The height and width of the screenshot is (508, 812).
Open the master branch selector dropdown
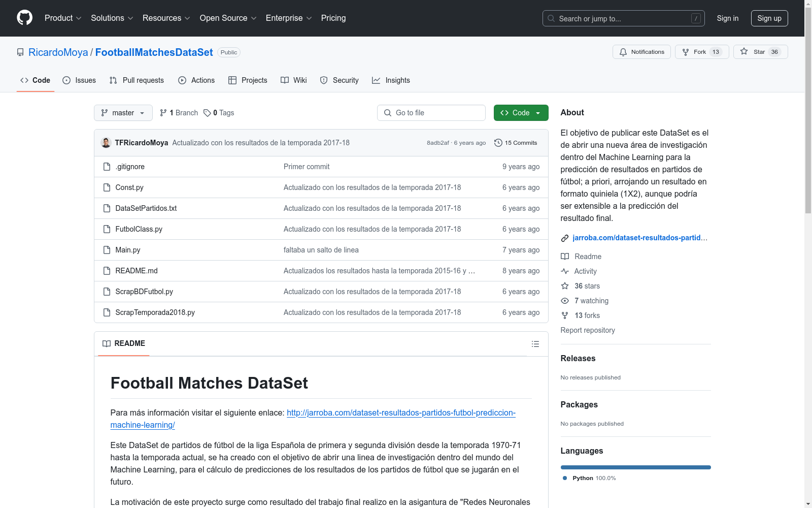pyautogui.click(x=123, y=113)
